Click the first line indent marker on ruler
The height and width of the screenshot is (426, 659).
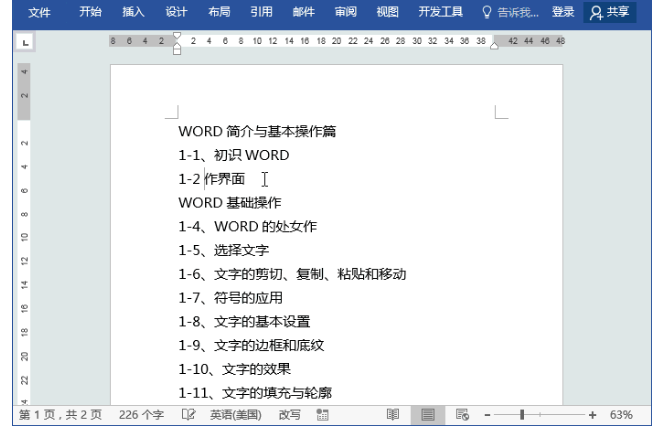tap(177, 36)
